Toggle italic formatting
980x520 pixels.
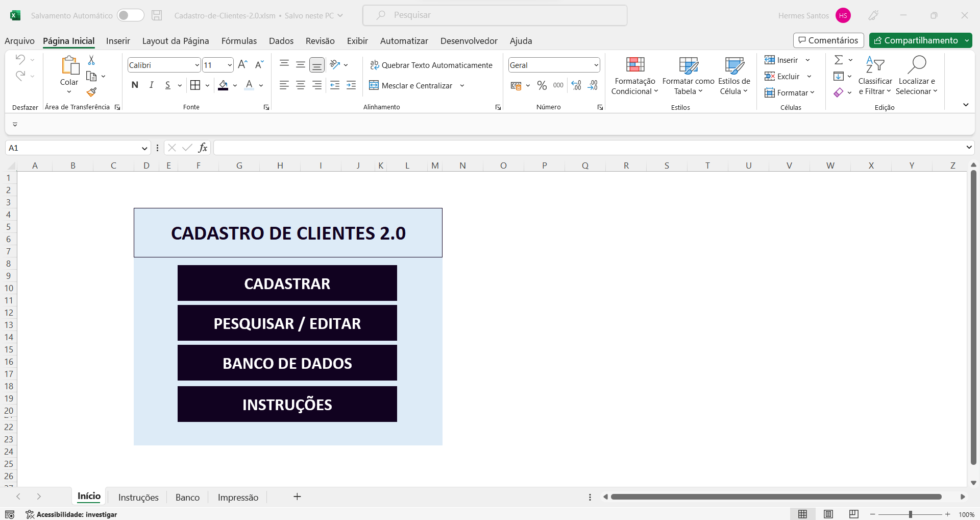(x=151, y=85)
